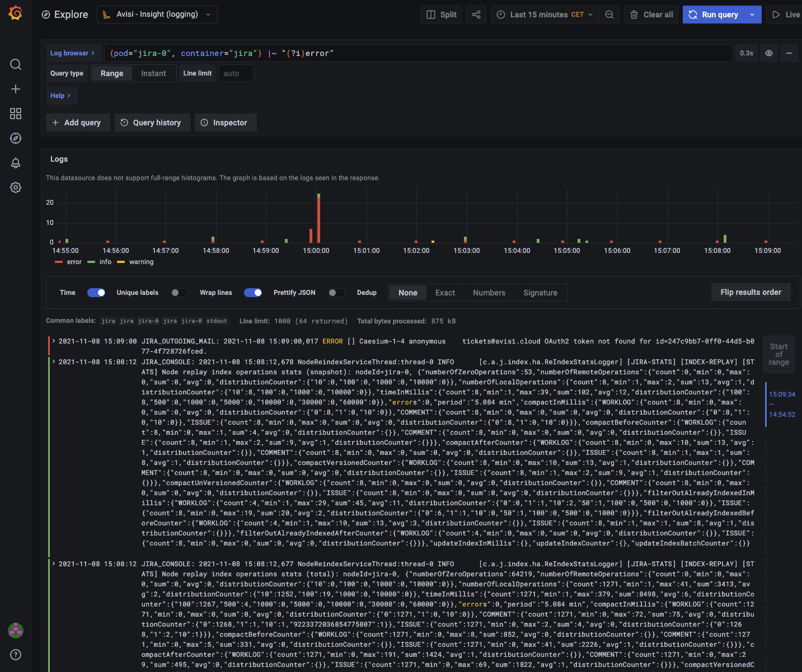Click the Explore page title
Screen dimensions: 802x672
point(71,15)
